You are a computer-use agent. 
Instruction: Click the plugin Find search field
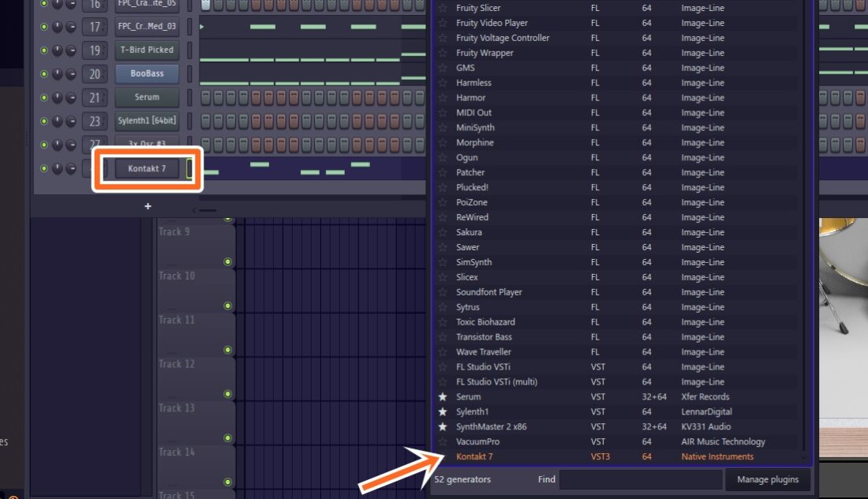(x=640, y=479)
